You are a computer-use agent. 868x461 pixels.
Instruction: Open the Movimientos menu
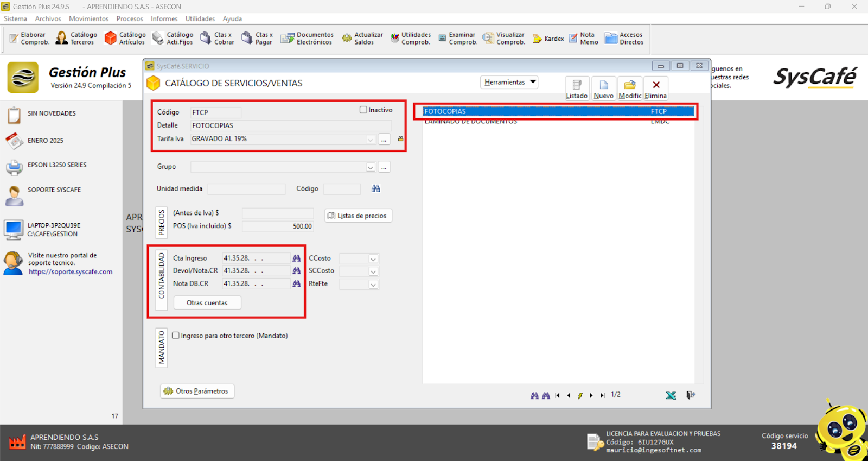[88, 18]
